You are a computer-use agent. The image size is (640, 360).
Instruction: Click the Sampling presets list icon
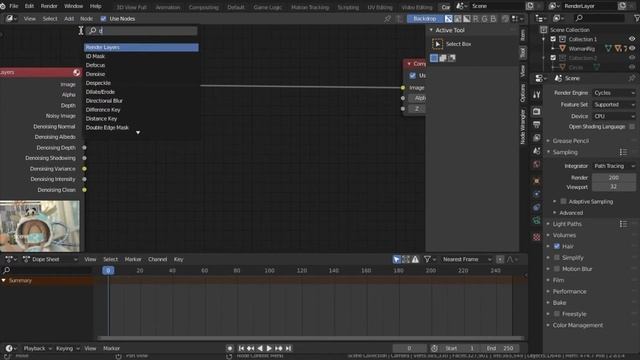623,152
